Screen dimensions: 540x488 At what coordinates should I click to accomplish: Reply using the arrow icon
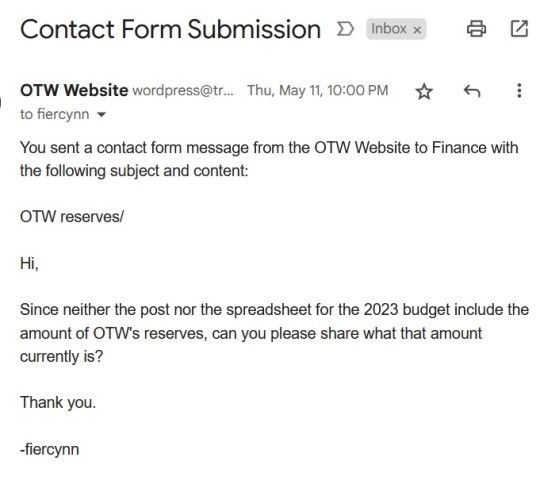point(472,91)
